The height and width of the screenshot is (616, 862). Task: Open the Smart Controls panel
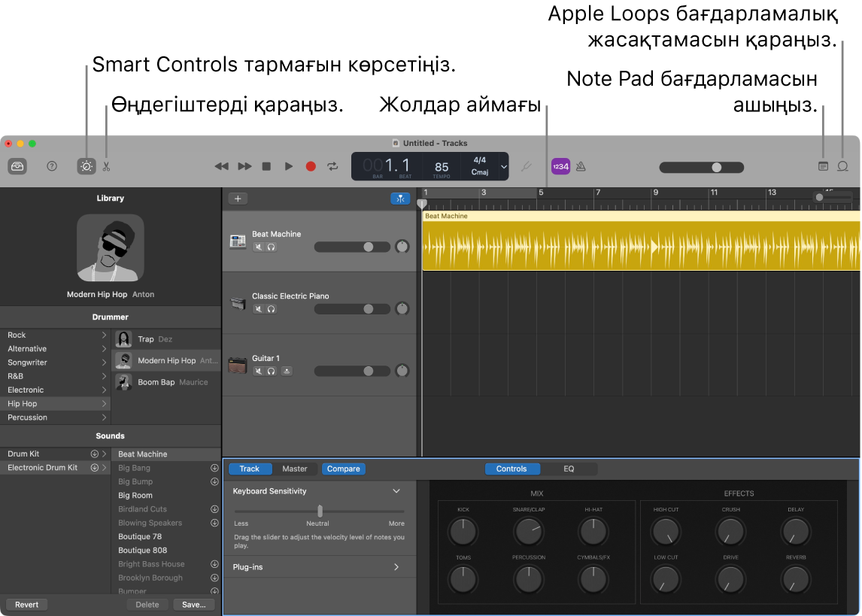[x=87, y=166]
